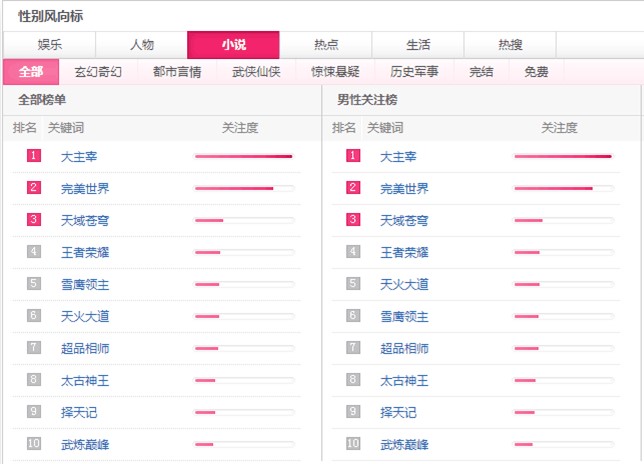
Task: Select the 全部 sub-category
Action: 31,72
